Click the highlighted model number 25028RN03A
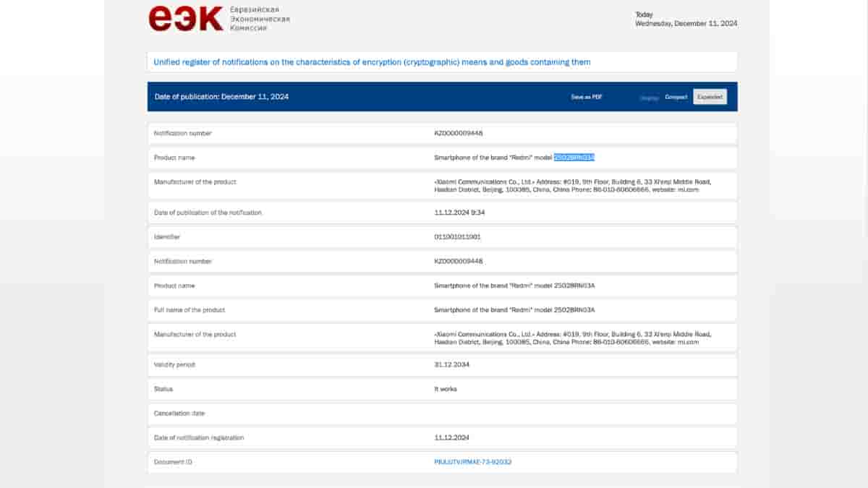The height and width of the screenshot is (488, 868). 574,158
